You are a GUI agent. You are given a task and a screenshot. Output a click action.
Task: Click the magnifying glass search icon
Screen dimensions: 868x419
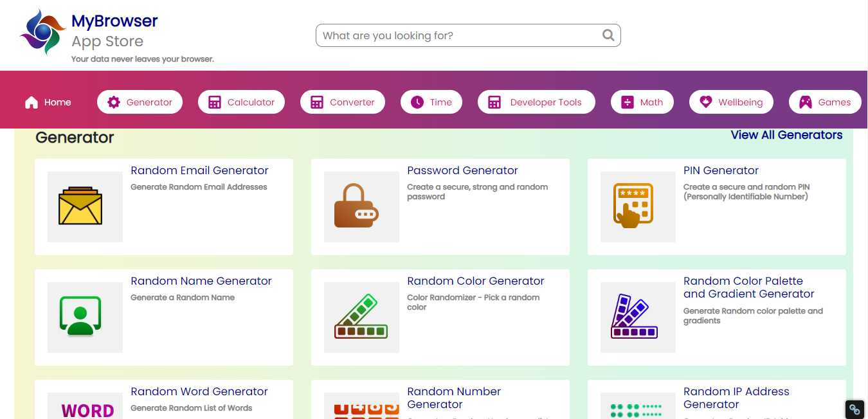(x=608, y=35)
